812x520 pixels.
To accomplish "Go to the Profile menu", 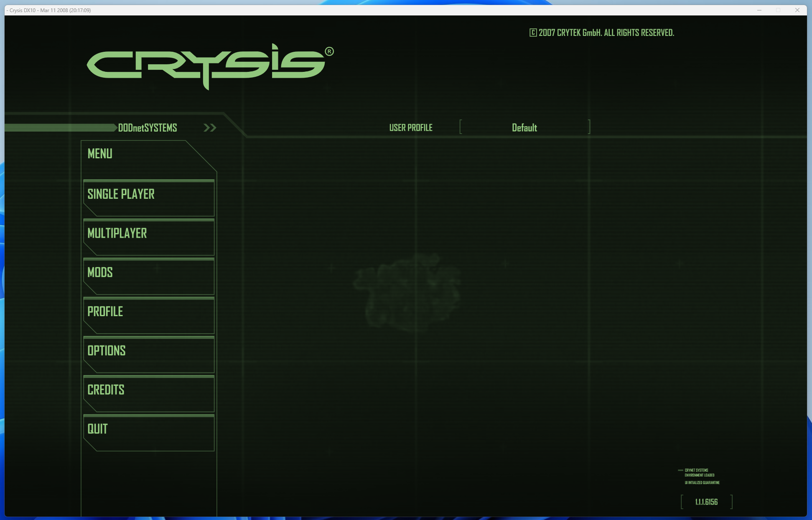I will click(x=148, y=315).
